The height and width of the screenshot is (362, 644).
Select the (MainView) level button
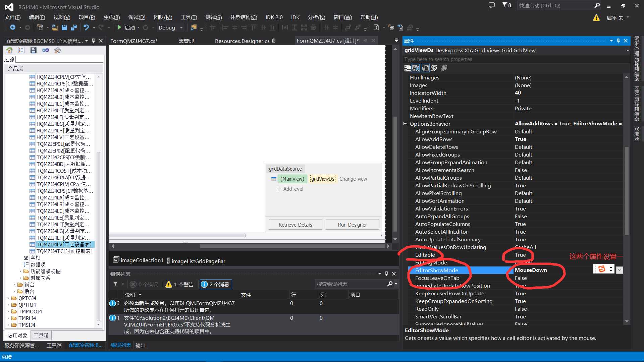click(x=292, y=179)
